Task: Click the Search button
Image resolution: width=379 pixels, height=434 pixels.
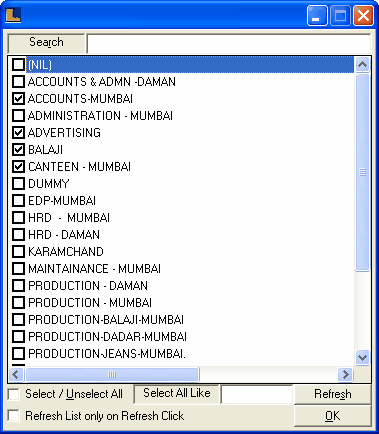Action: click(x=46, y=43)
